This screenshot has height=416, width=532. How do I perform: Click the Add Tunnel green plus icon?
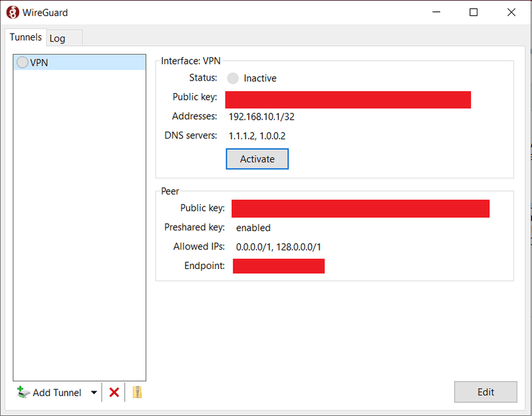coord(23,392)
